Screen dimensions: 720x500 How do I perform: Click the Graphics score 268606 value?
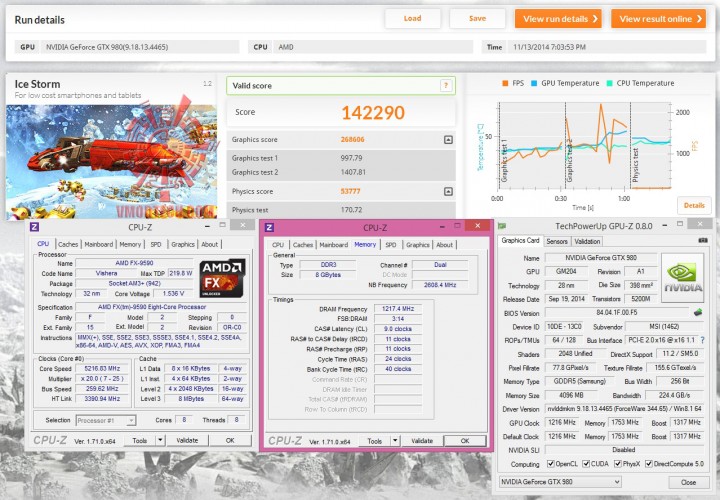(x=352, y=140)
